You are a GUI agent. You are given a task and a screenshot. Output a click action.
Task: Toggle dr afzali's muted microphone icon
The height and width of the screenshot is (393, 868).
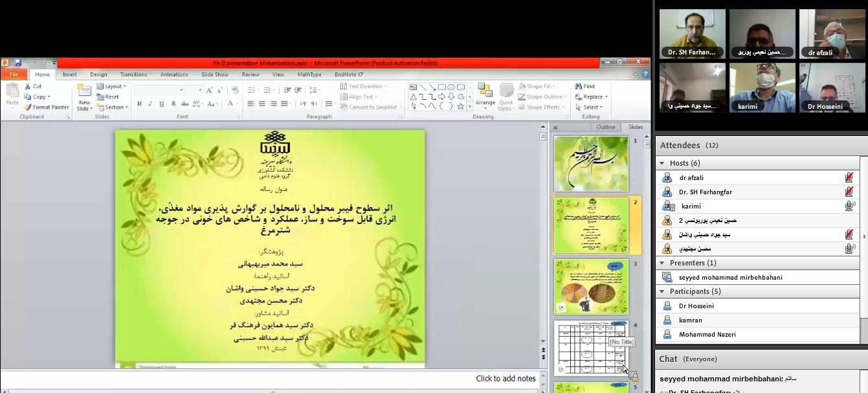849,177
